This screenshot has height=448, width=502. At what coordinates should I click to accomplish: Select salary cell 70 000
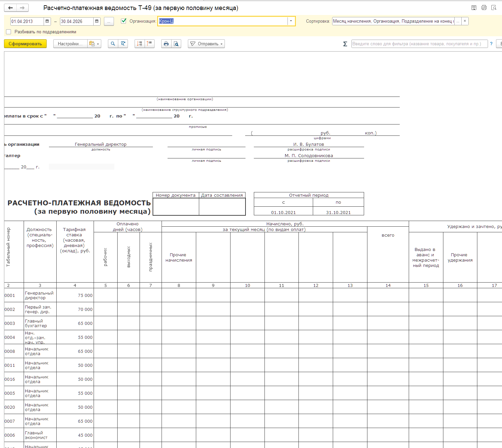[75, 309]
